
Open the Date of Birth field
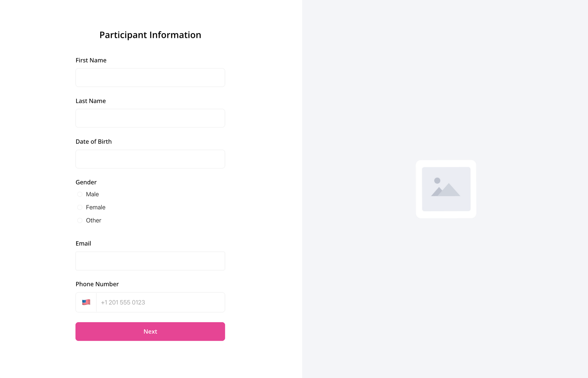[150, 159]
